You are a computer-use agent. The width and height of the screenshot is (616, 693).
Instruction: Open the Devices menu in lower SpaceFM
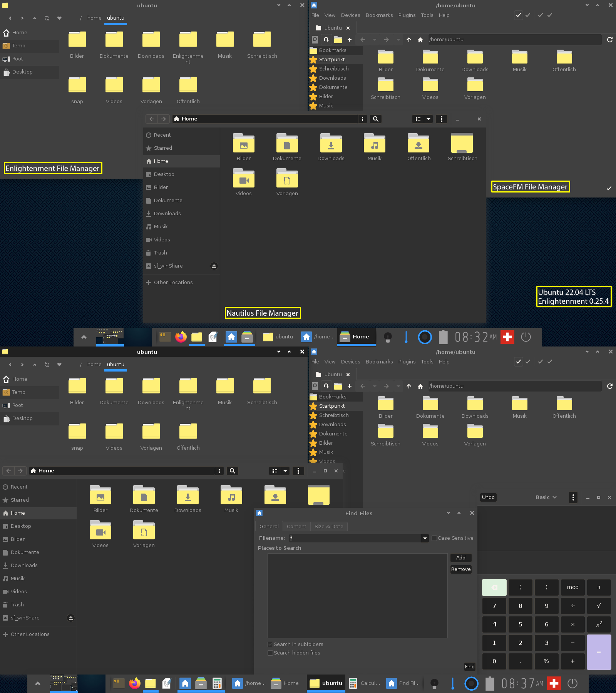(351, 362)
